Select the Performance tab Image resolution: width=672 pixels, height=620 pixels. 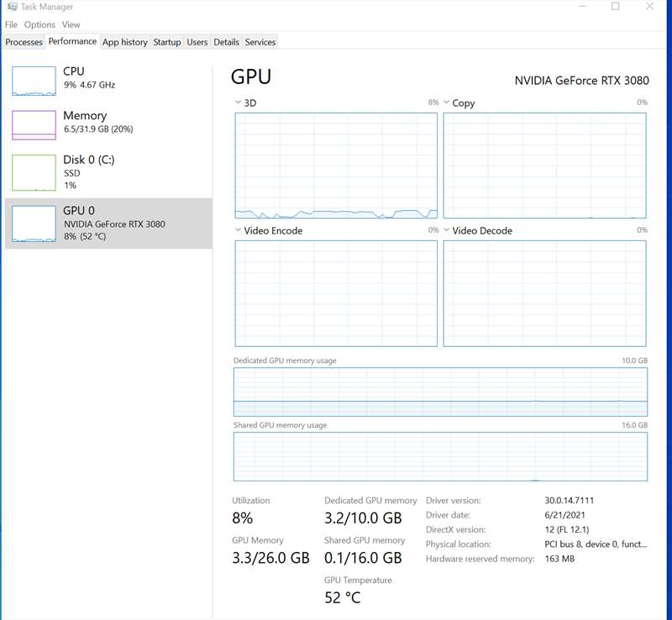(x=72, y=41)
